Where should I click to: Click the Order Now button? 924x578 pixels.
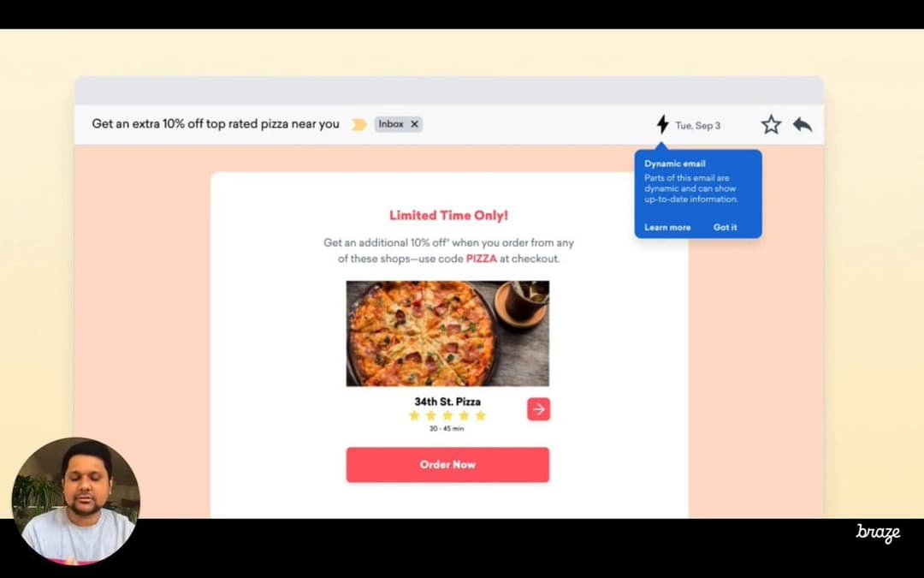tap(447, 465)
